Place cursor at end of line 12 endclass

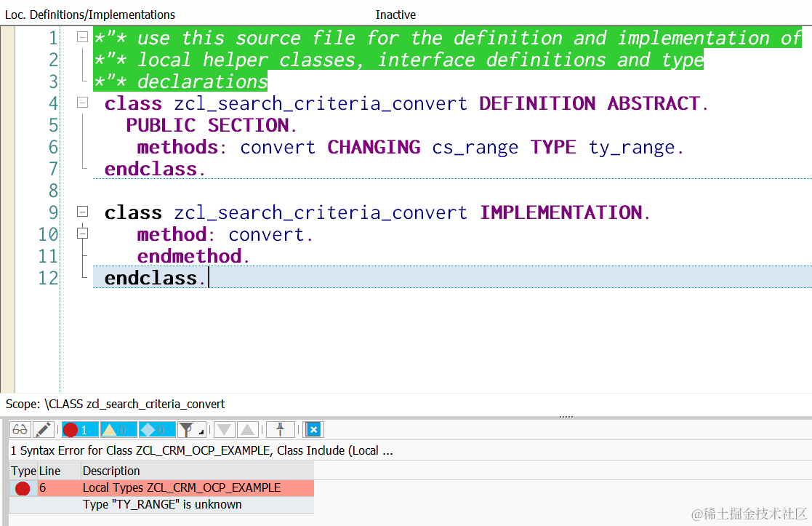point(208,279)
